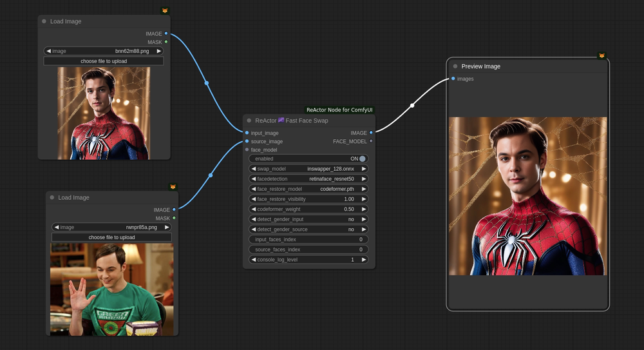The width and height of the screenshot is (644, 350).
Task: Open the face_restore_model codeformer.pth dropdown
Action: pos(309,189)
